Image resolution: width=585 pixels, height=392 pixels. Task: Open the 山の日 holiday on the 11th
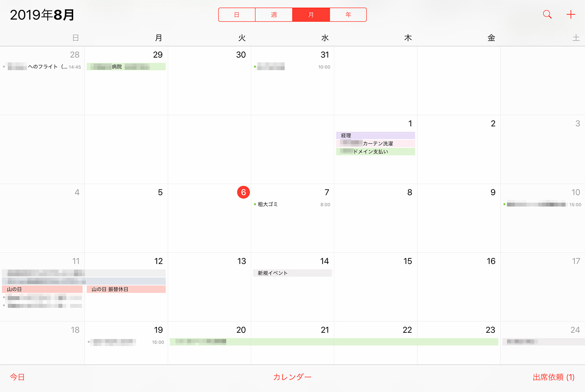point(42,289)
